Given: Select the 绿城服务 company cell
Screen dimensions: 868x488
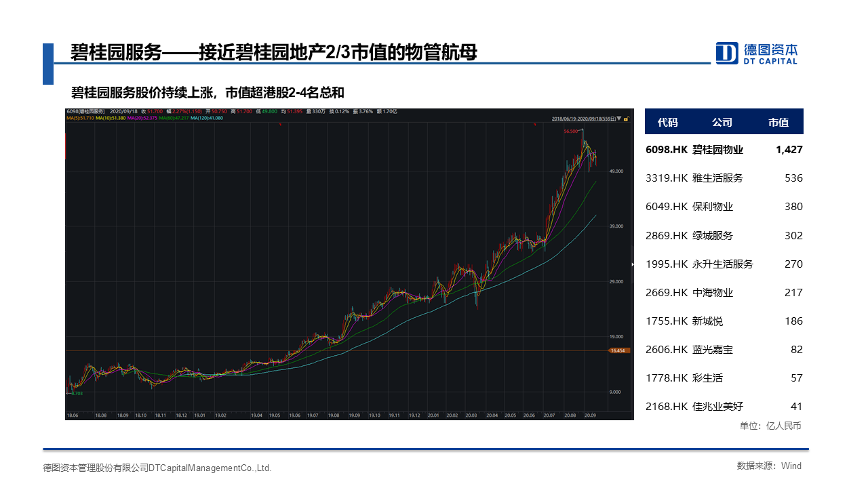Looking at the screenshot, I should (x=713, y=236).
